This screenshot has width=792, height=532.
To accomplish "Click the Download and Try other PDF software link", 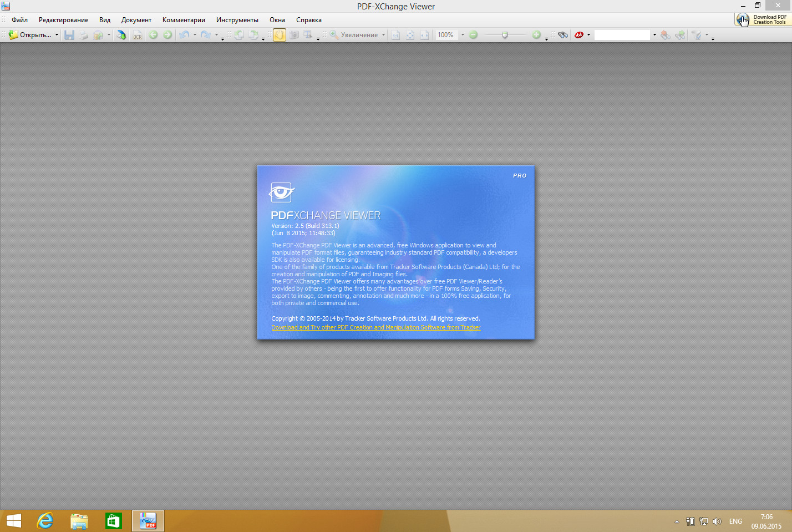I will [x=375, y=327].
